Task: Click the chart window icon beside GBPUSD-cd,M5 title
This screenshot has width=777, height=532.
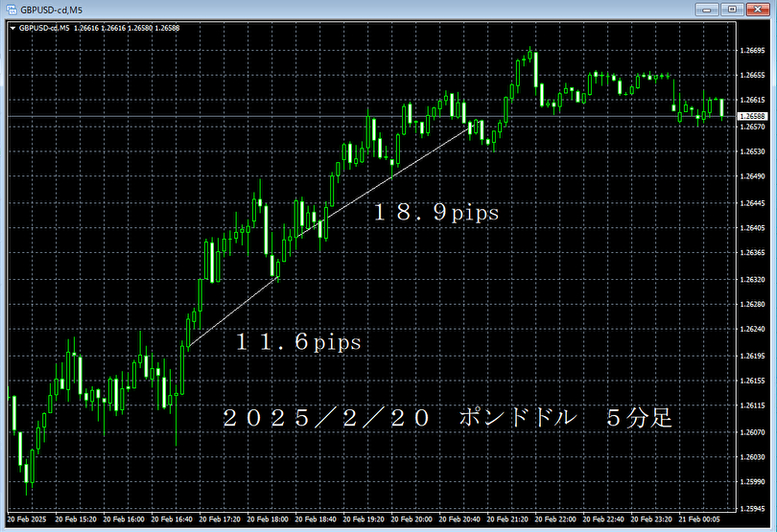Action: coord(11,10)
